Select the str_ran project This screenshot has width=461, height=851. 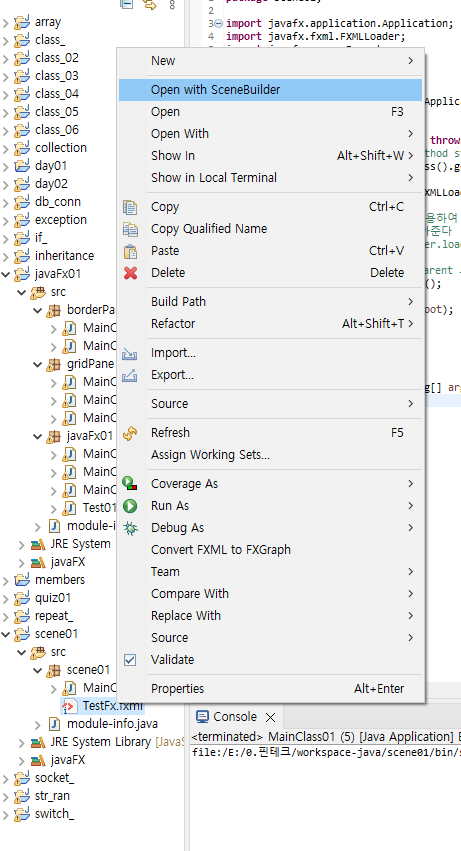click(52, 796)
